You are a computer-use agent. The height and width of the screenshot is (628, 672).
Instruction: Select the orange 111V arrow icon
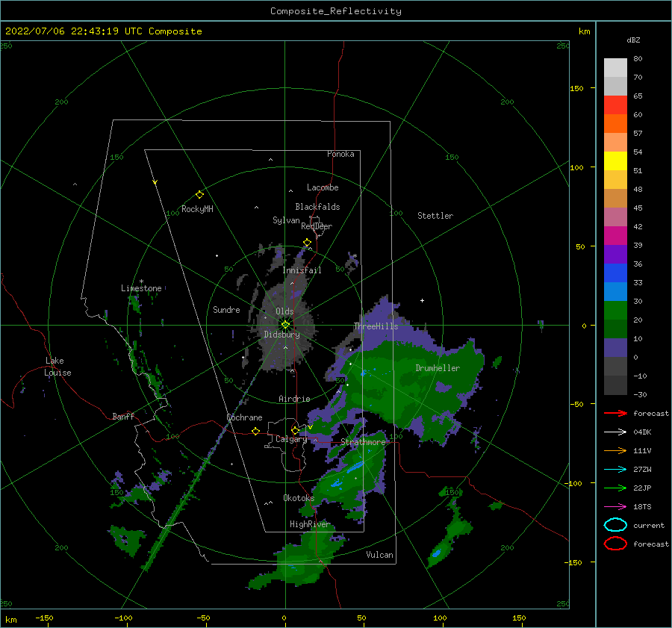[x=615, y=450]
